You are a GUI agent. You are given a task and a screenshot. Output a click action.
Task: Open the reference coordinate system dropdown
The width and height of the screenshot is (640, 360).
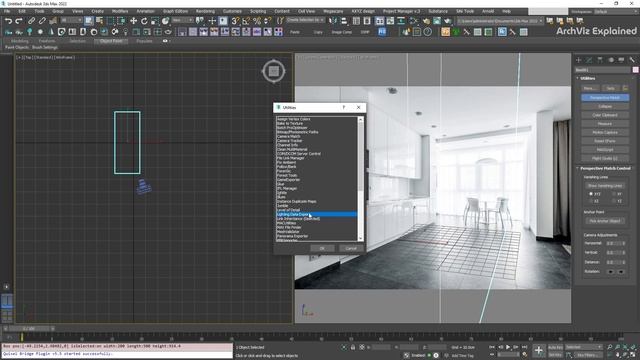182,20
